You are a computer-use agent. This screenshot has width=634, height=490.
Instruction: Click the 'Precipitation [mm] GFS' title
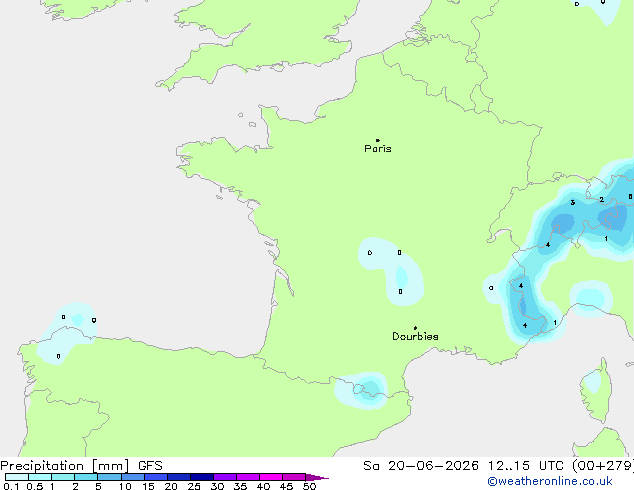tap(81, 466)
